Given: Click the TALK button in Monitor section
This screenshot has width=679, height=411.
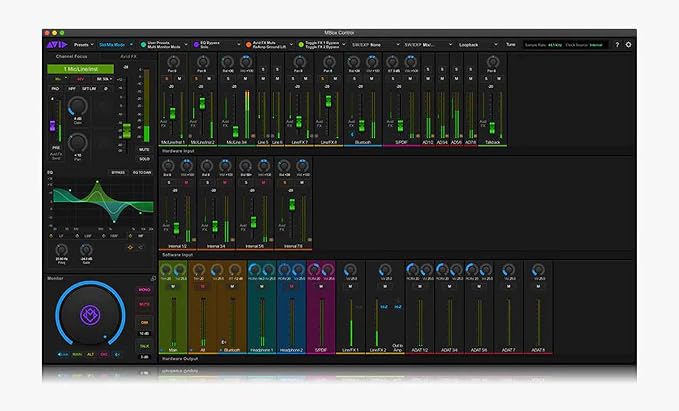Looking at the screenshot, I should [x=144, y=346].
